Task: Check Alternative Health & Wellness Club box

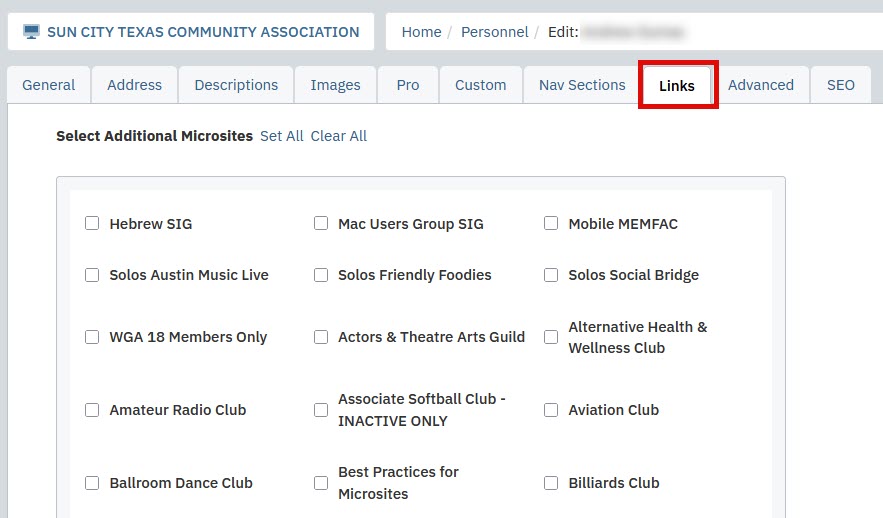Action: click(x=551, y=337)
